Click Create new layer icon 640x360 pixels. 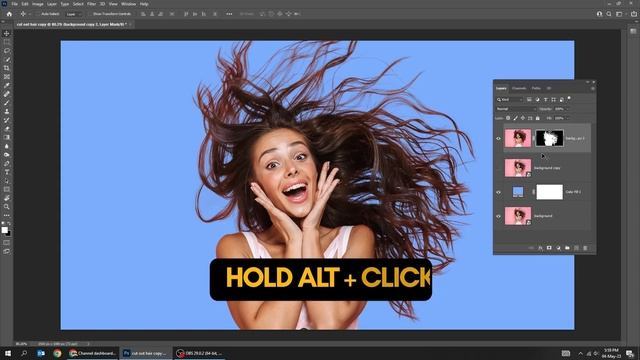tap(576, 248)
